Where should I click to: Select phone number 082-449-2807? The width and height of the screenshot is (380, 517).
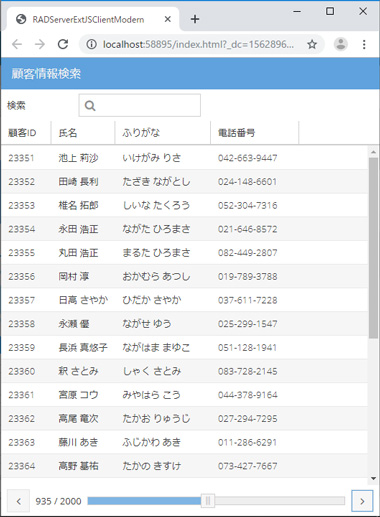(x=247, y=252)
